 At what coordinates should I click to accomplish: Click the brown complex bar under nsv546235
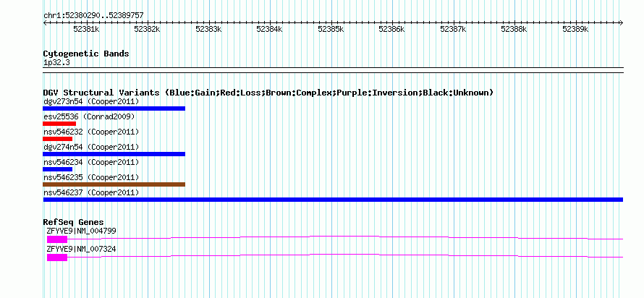click(114, 184)
